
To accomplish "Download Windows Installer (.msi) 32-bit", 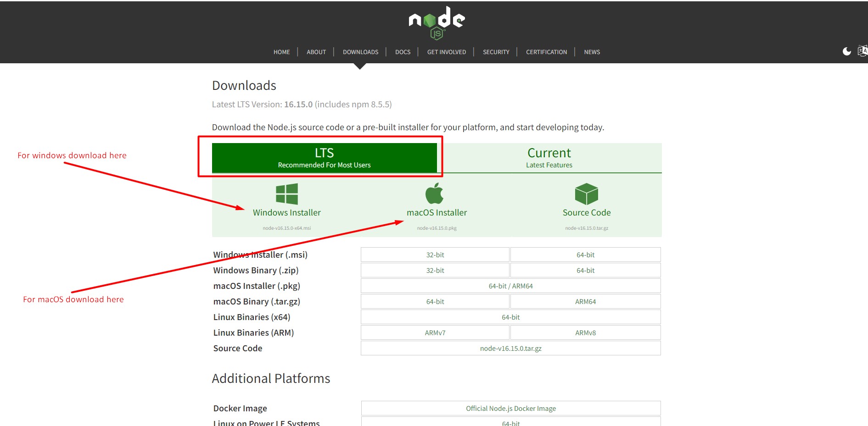I will pos(435,254).
